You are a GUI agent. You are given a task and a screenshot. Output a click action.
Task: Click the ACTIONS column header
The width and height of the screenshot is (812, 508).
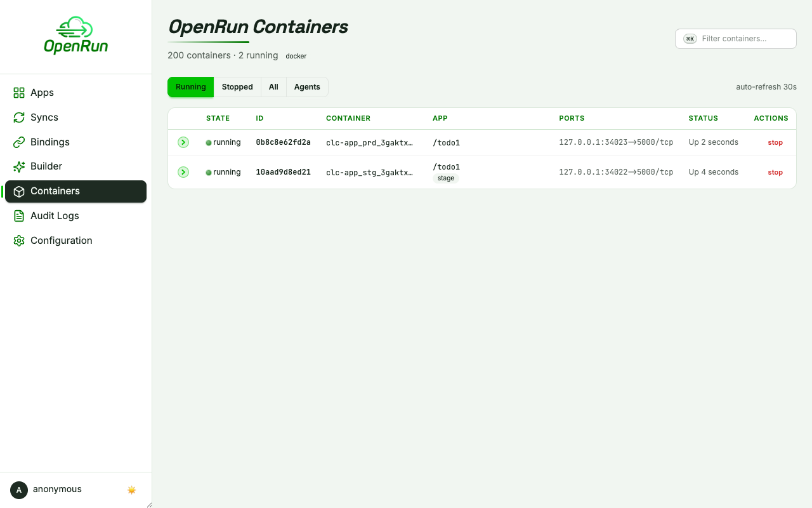(x=771, y=118)
